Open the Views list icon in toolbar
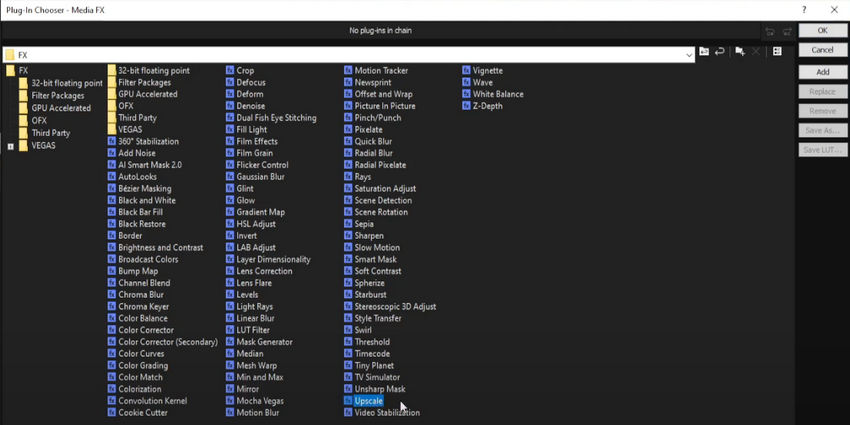Screen dimensions: 850x425 click(x=777, y=52)
